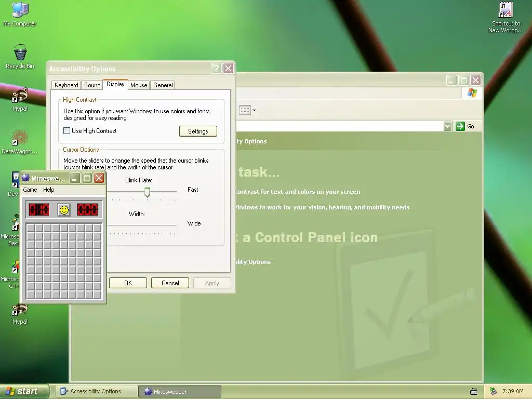Switch to the Mouse tab
The image size is (532, 399).
139,85
